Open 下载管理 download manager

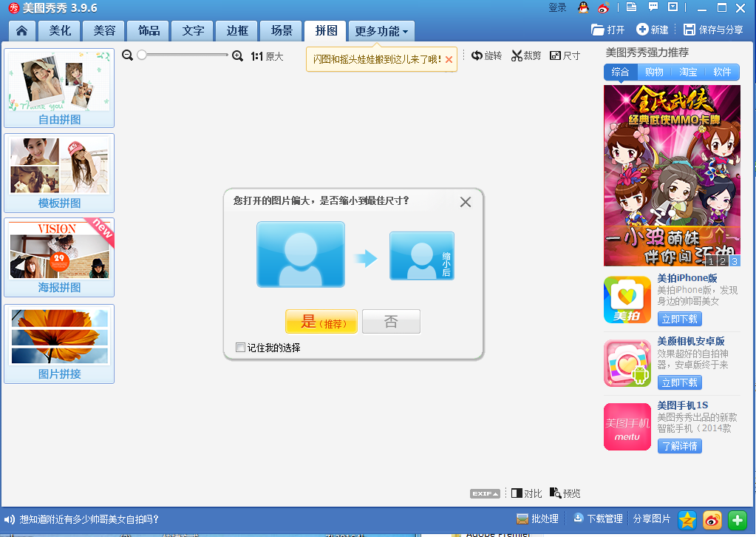pos(598,519)
